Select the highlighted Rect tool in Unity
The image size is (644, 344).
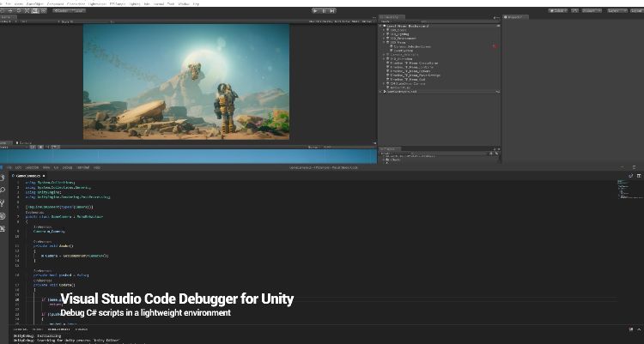35,10
